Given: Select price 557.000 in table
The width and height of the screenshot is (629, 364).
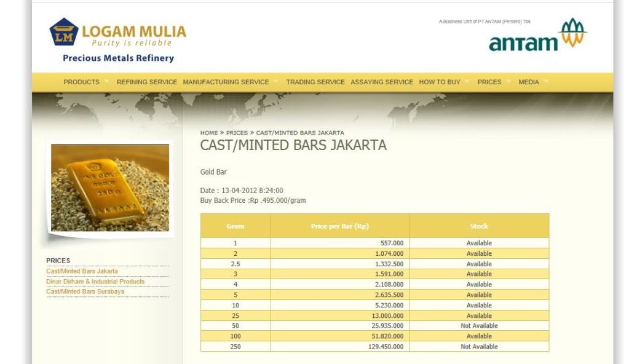Looking at the screenshot, I should click(x=392, y=243).
